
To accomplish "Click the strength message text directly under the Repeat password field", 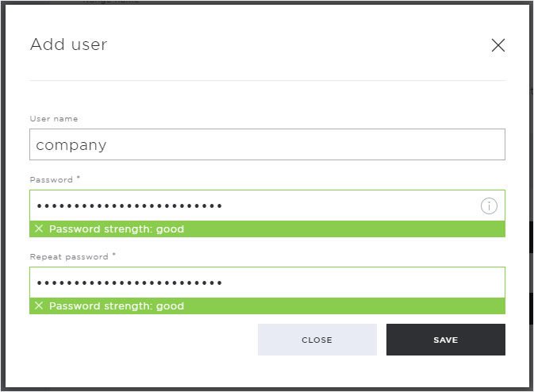I will [117, 306].
